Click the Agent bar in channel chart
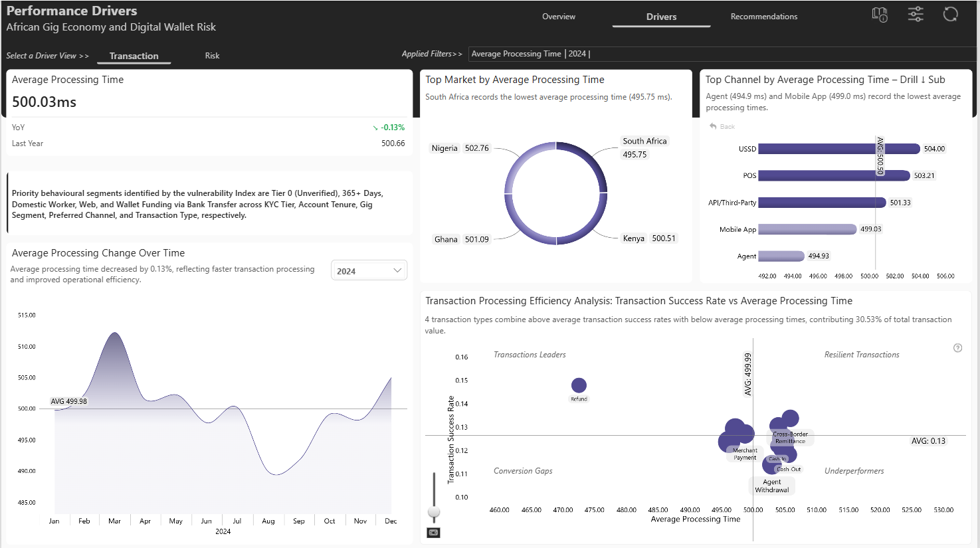980x548 pixels. click(781, 256)
